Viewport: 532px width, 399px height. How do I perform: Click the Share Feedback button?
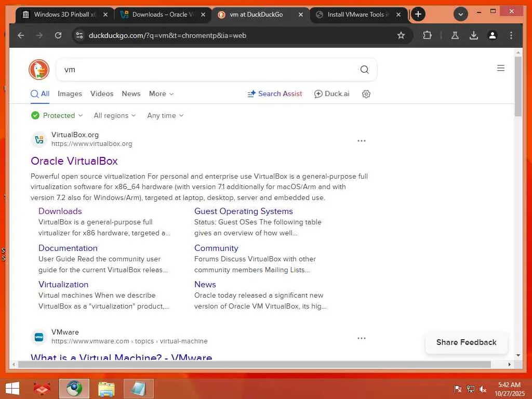[466, 342]
